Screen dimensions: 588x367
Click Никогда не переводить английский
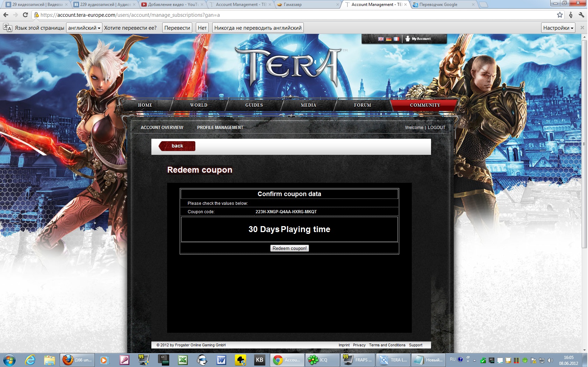pyautogui.click(x=258, y=28)
